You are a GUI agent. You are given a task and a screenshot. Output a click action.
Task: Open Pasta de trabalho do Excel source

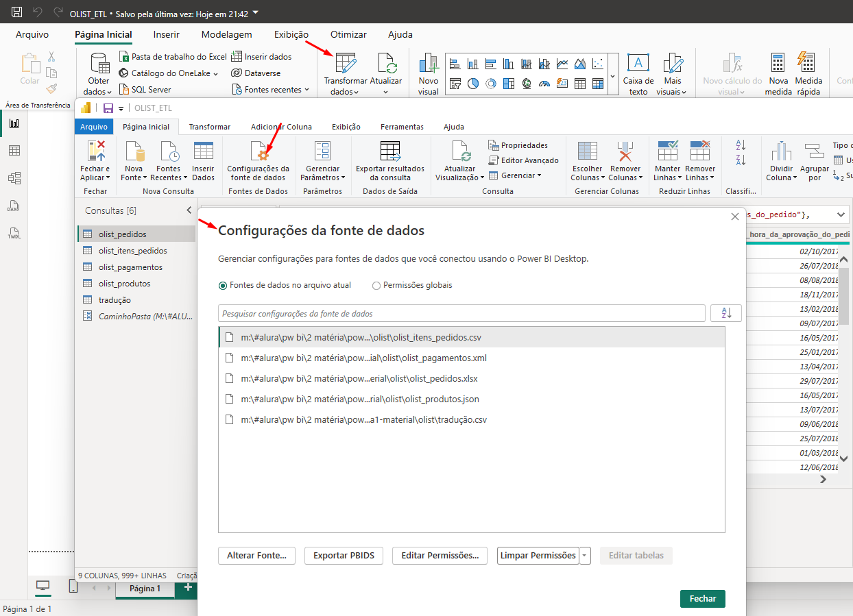[x=173, y=57]
